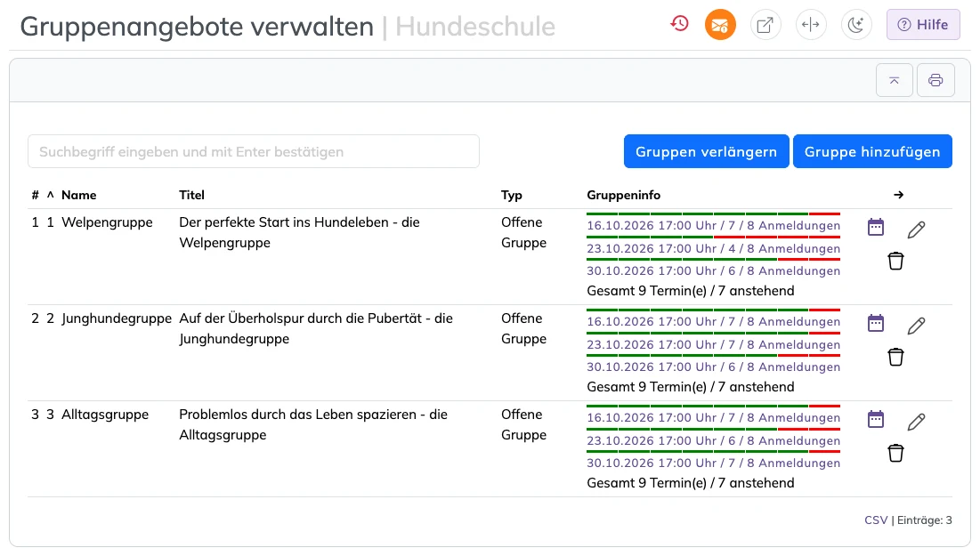The height and width of the screenshot is (556, 980).
Task: Sort by Gruppeninfo column header
Action: [x=623, y=195]
